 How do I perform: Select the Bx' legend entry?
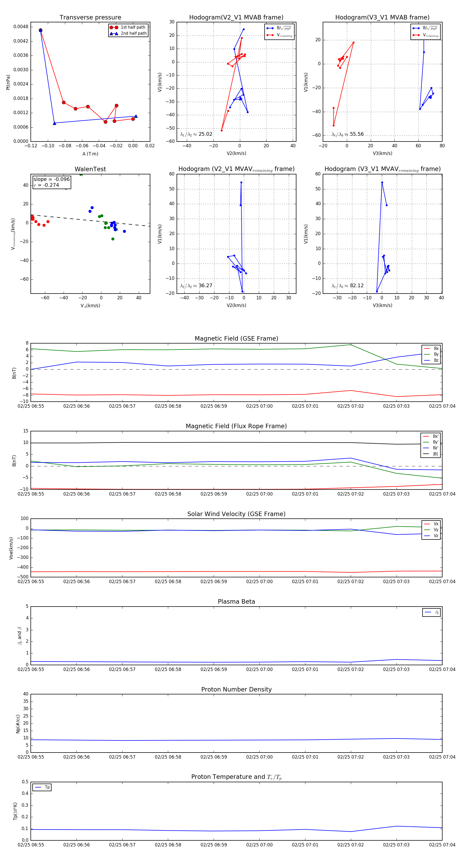pyautogui.click(x=431, y=436)
